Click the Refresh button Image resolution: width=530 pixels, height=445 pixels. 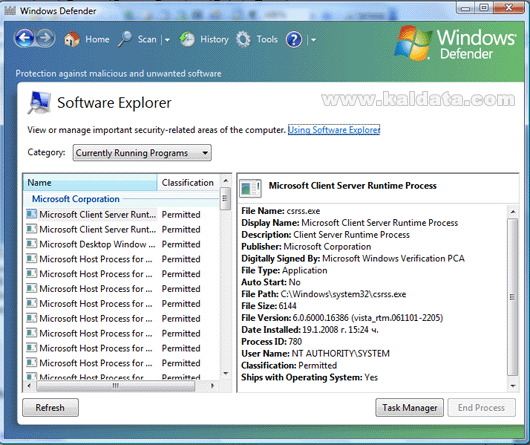(50, 407)
